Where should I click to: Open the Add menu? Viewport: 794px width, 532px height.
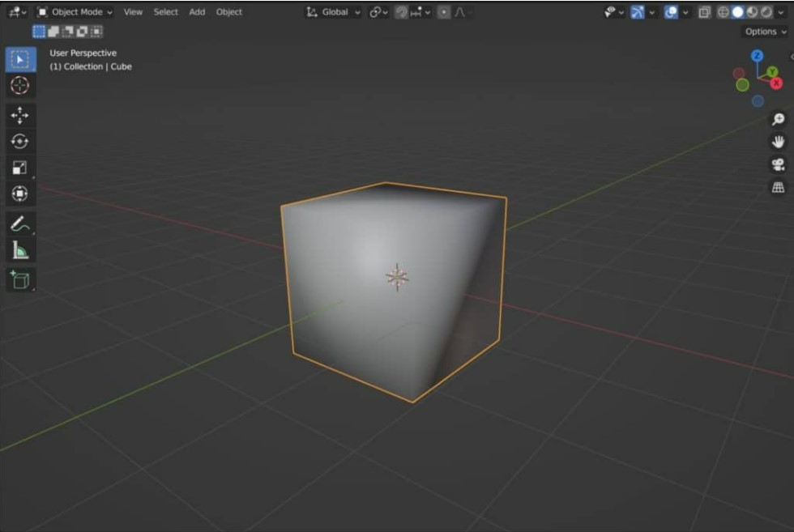click(197, 12)
